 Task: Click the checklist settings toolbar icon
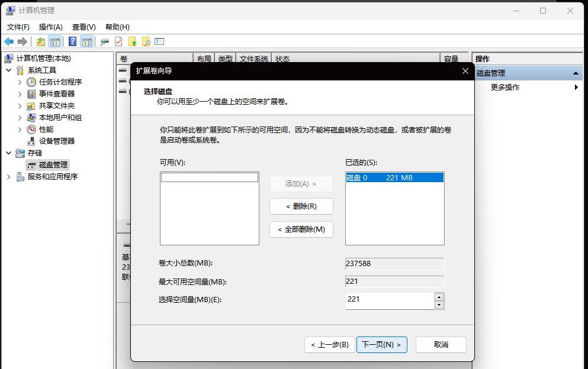[159, 41]
